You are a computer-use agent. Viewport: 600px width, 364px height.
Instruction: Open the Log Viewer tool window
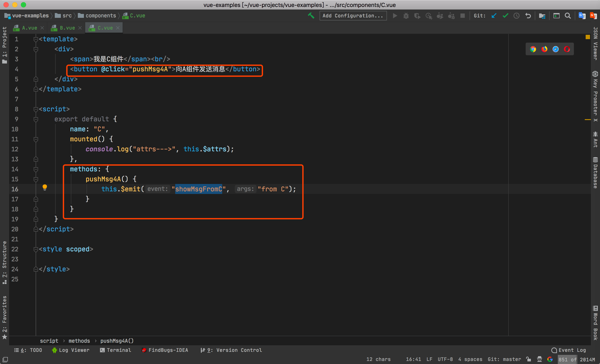[x=71, y=350]
